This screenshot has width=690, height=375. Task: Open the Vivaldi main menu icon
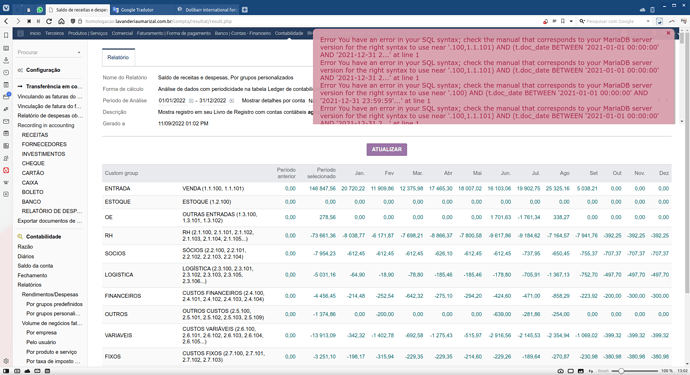(x=6, y=8)
